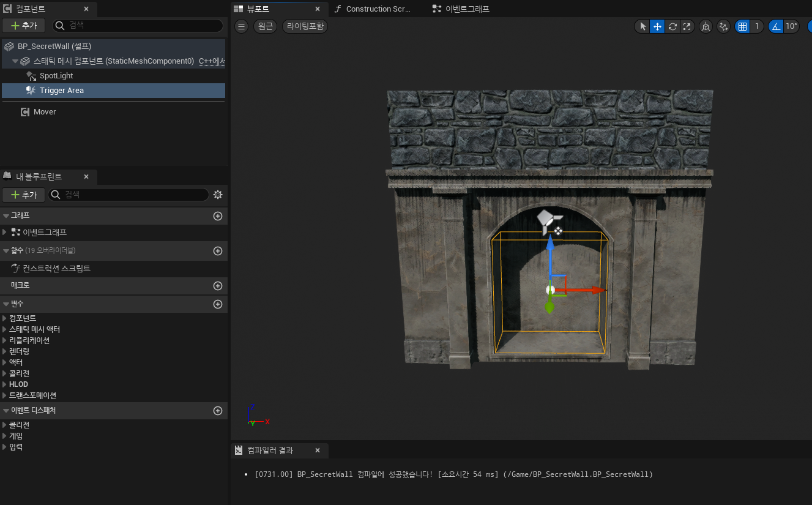Click the Trigger Area component icon
This screenshot has height=505, width=812.
(x=31, y=90)
